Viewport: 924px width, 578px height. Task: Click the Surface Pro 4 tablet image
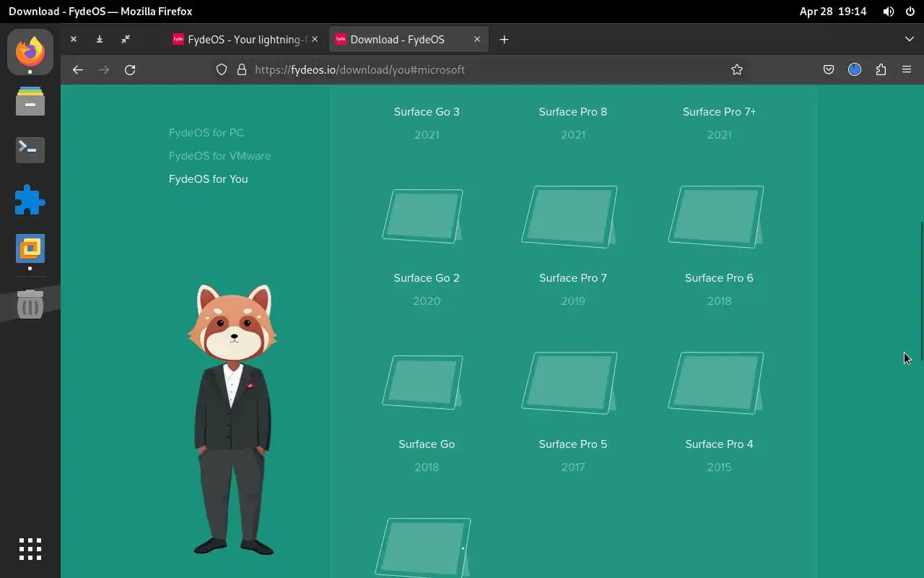[716, 383]
